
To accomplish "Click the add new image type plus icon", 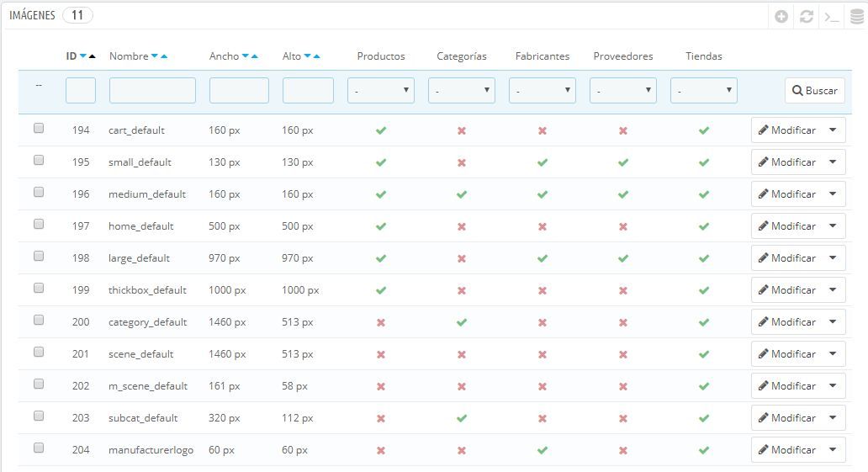I will (781, 17).
